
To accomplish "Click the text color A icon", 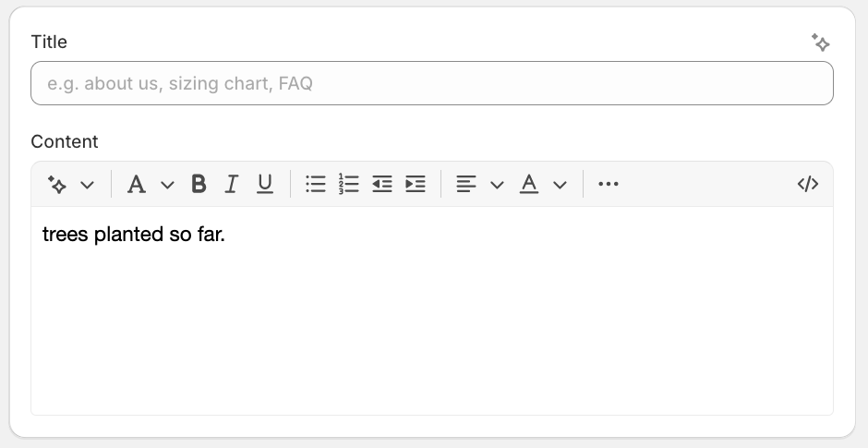I will tap(529, 184).
